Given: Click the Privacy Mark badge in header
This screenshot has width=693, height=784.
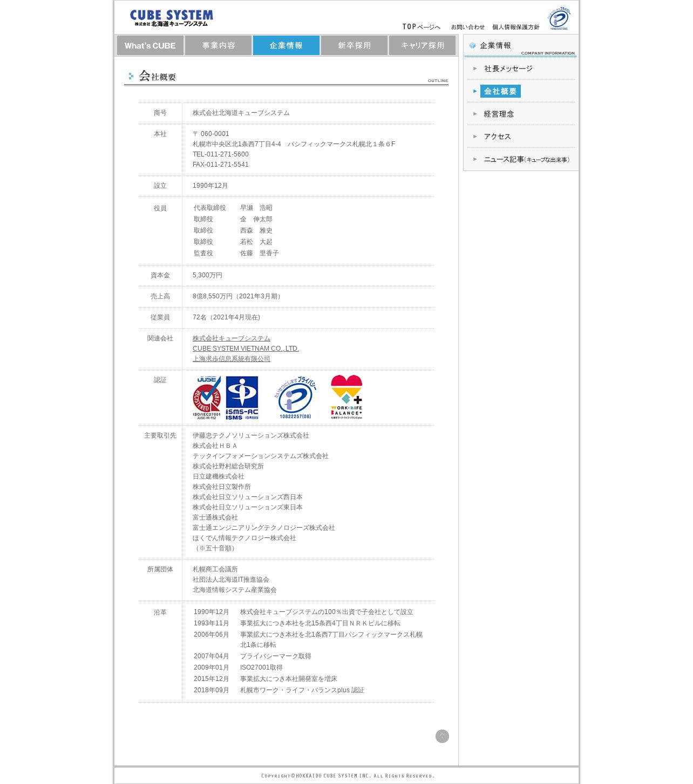Looking at the screenshot, I should click(559, 19).
